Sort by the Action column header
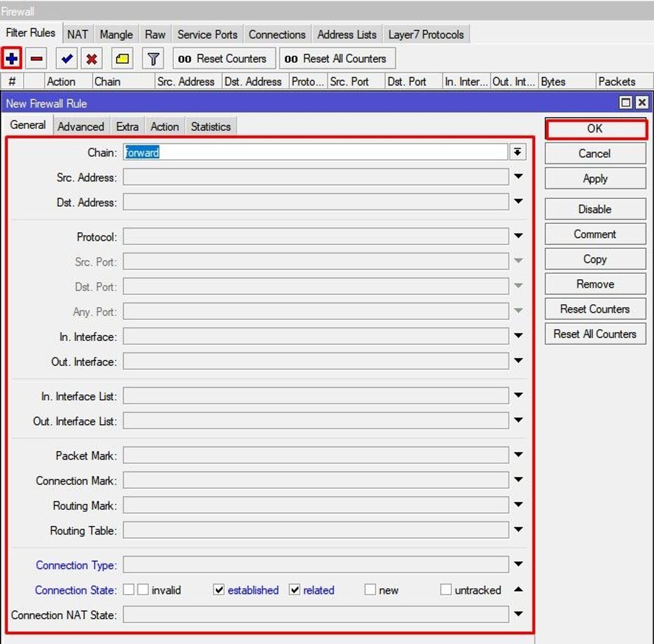654x644 pixels. [68, 81]
